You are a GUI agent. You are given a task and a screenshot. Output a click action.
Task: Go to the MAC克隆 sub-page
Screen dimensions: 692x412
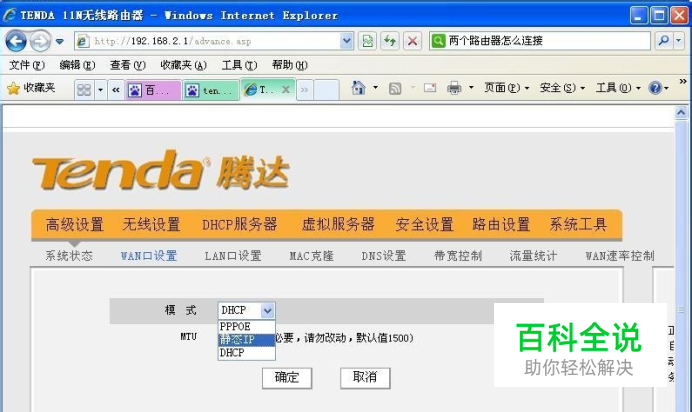312,256
